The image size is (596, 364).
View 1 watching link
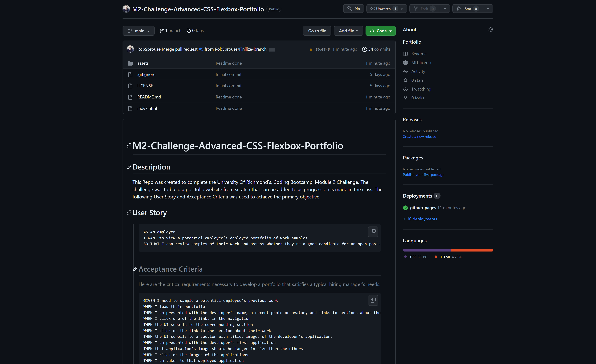[x=421, y=89]
